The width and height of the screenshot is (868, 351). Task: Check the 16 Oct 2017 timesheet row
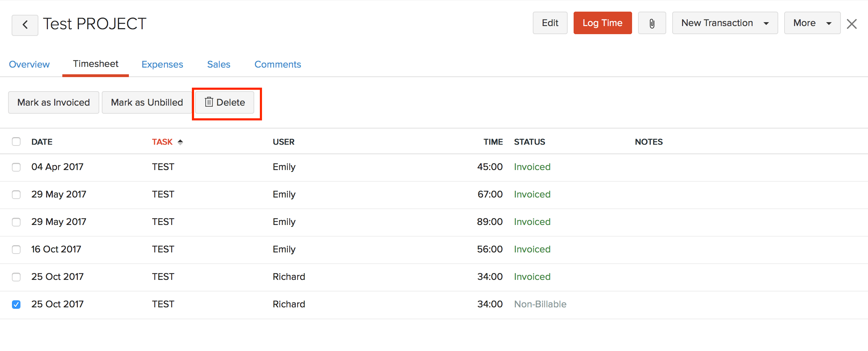tap(16, 250)
